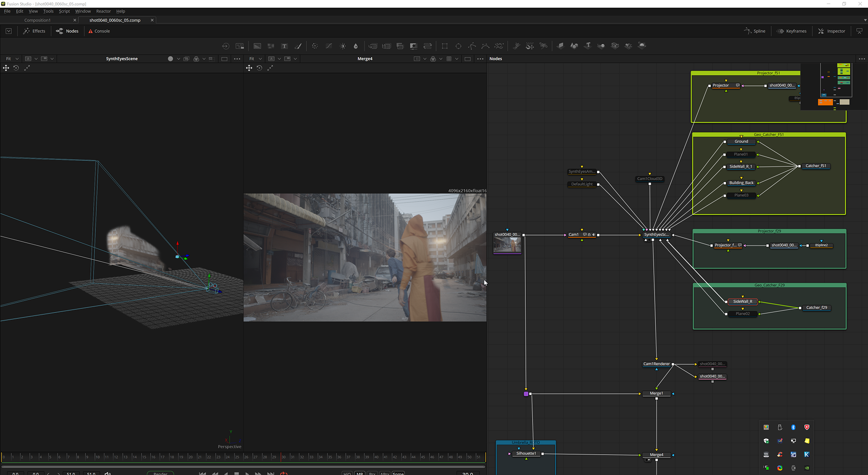
Task: Open left viewer Fit zoom dropdown
Action: [12, 59]
